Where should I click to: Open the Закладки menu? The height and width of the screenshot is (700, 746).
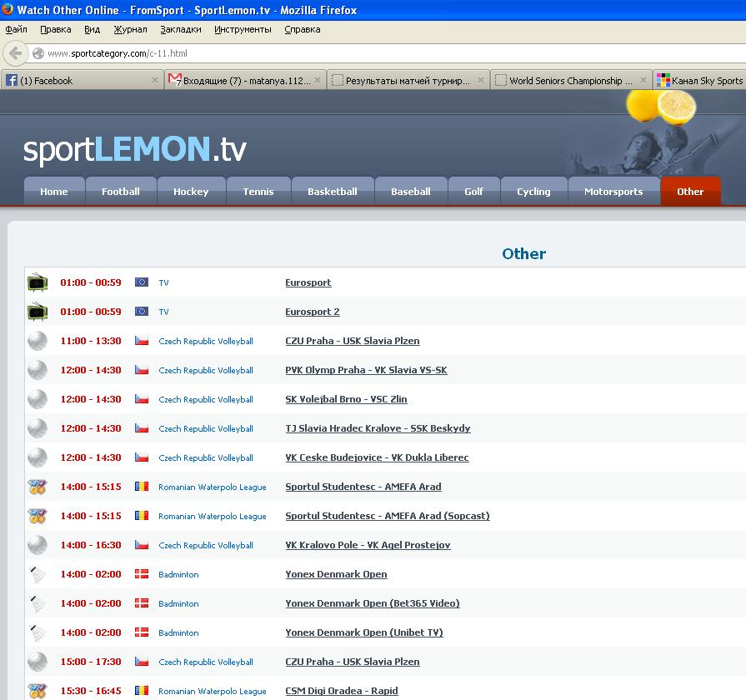click(181, 29)
